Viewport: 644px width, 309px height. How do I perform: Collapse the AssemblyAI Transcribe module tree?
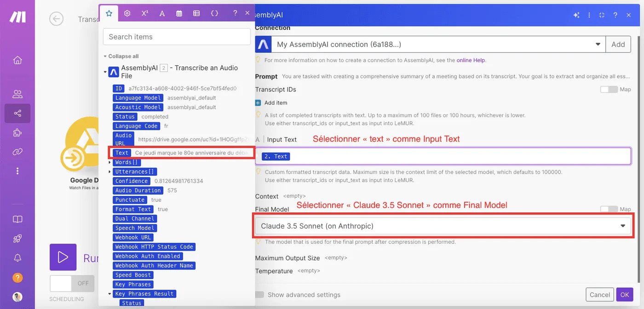coord(105,72)
